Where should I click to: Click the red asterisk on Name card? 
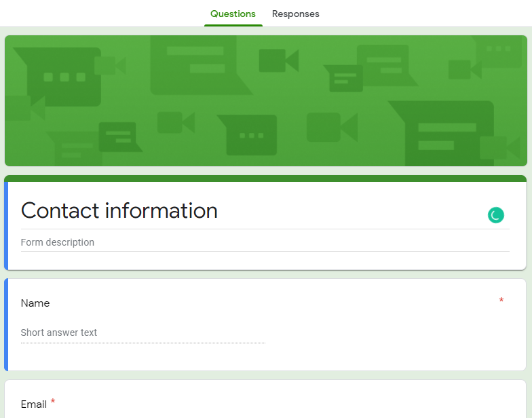tap(501, 301)
